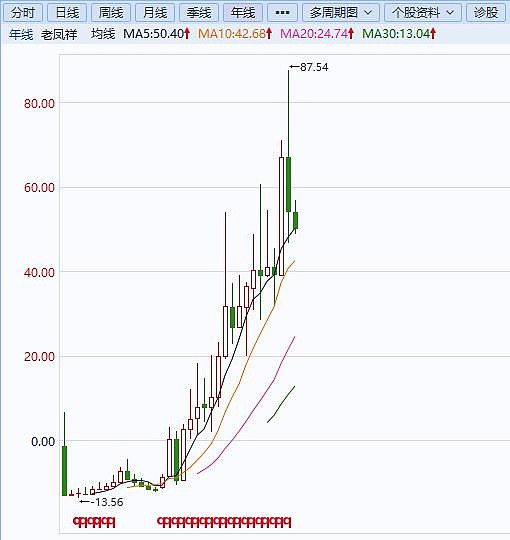Viewport: 510px width, 540px height.
Task: Open the 周线 weekly chart tab
Action: 111,13
